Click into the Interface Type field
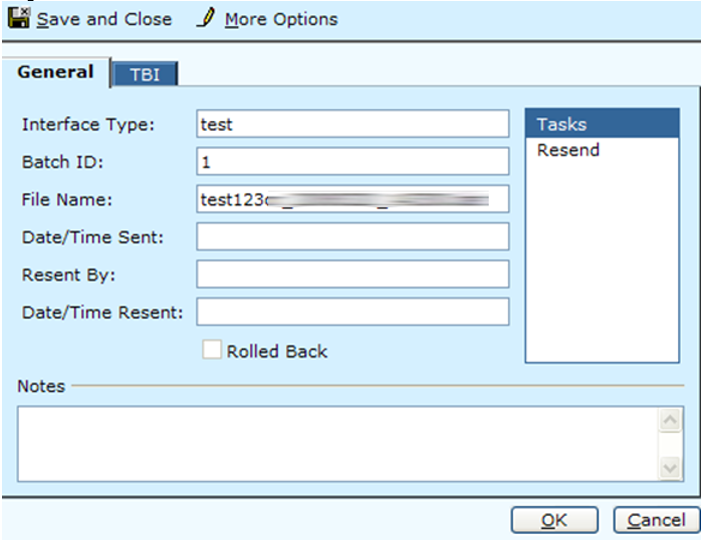Image resolution: width=704 pixels, height=540 pixels. [x=353, y=124]
